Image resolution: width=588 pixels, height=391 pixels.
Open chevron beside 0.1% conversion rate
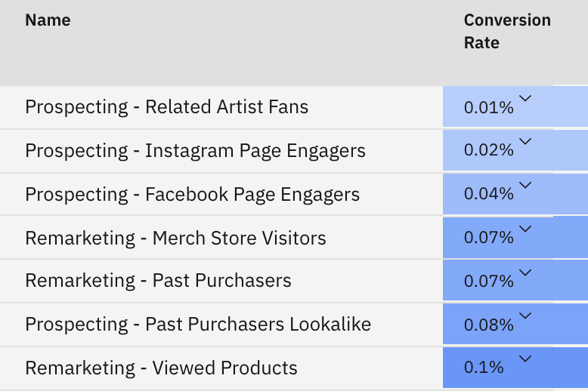click(525, 359)
